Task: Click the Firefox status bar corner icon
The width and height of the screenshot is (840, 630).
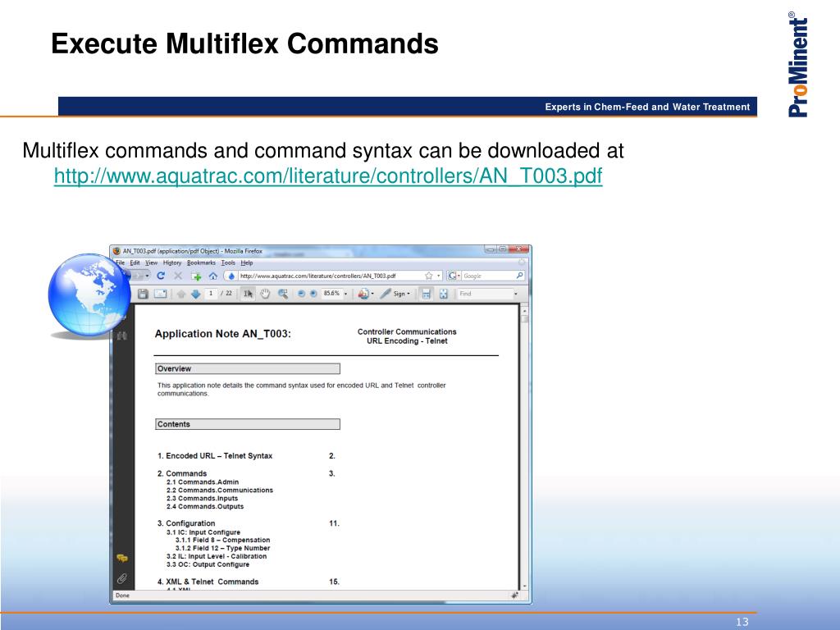Action: click(515, 596)
